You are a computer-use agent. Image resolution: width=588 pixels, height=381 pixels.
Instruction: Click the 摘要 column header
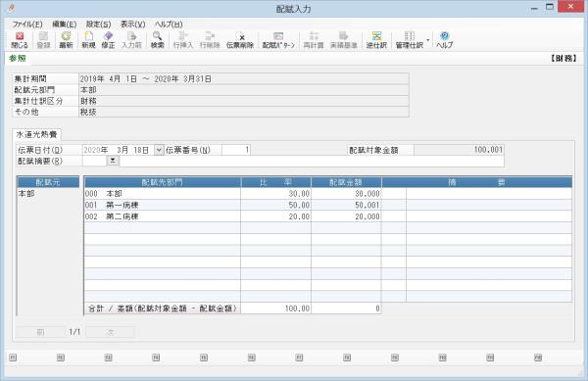coord(476,182)
